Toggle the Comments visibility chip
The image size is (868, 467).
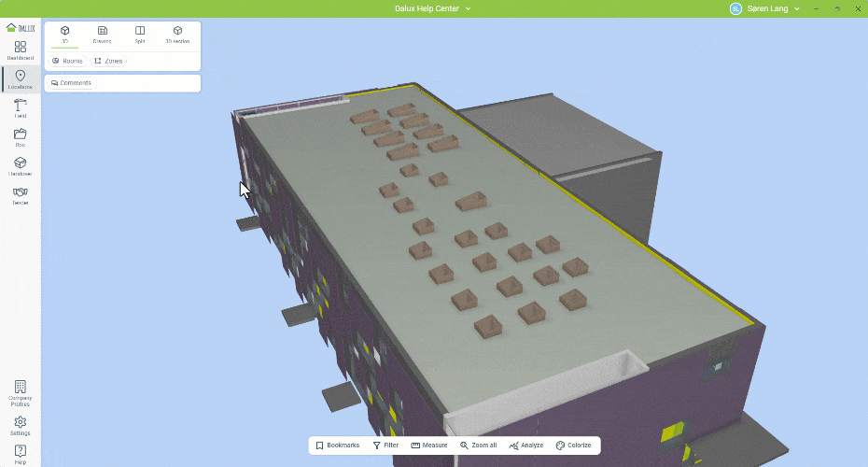[x=71, y=83]
